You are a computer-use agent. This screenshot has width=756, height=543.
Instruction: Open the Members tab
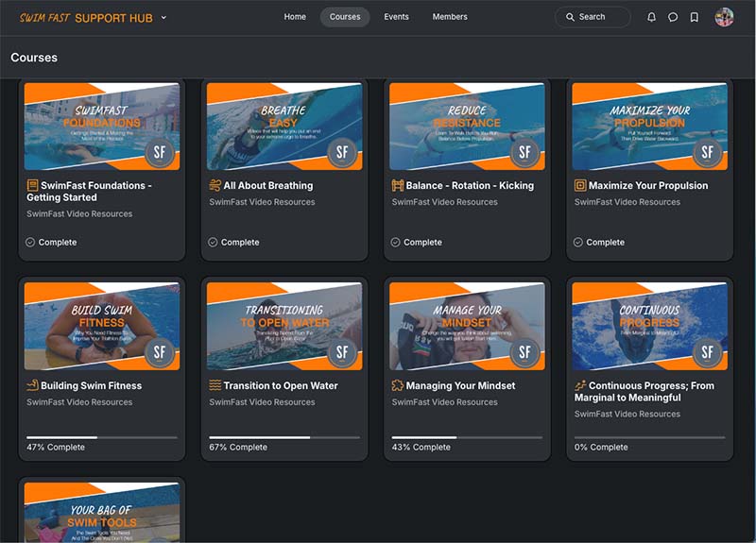point(450,17)
